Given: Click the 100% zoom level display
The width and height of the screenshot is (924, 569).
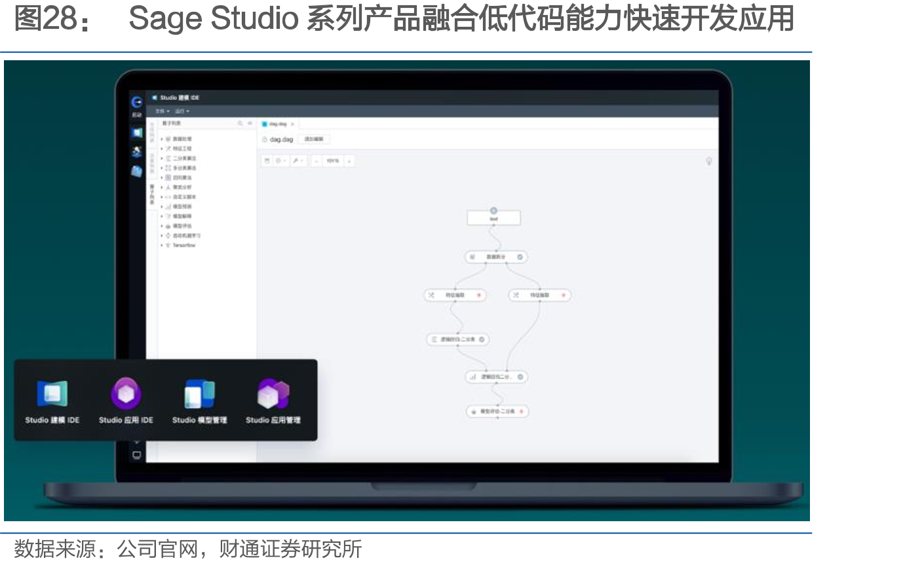Looking at the screenshot, I should click(333, 160).
